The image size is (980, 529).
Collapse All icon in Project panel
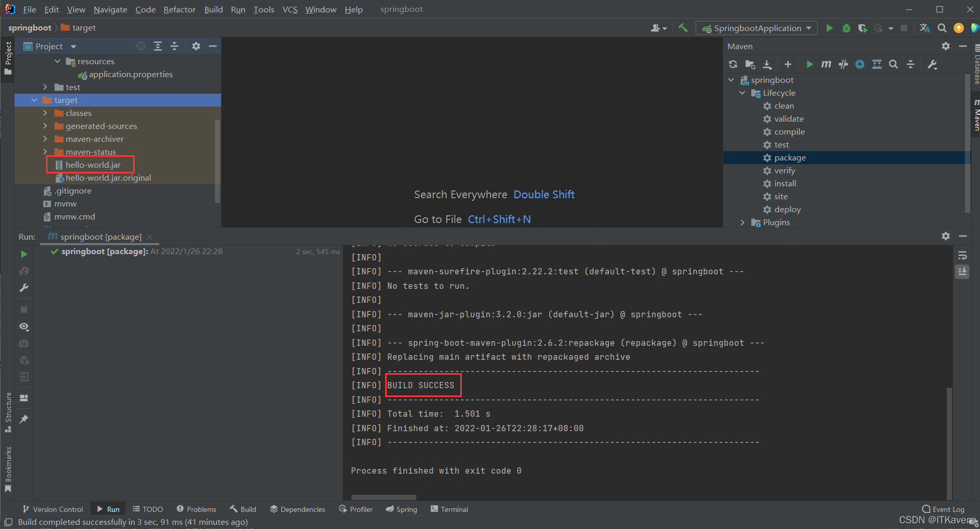point(174,46)
